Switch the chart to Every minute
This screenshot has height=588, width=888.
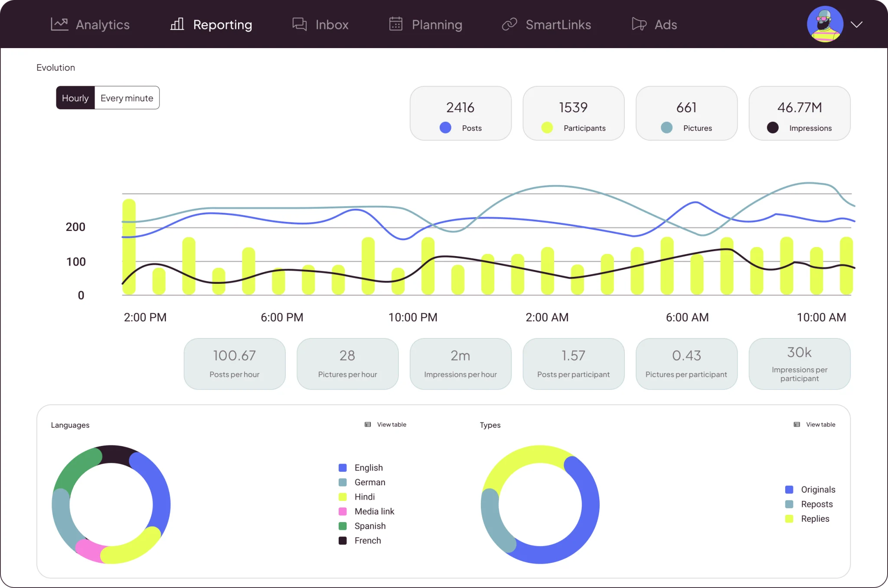pos(127,98)
